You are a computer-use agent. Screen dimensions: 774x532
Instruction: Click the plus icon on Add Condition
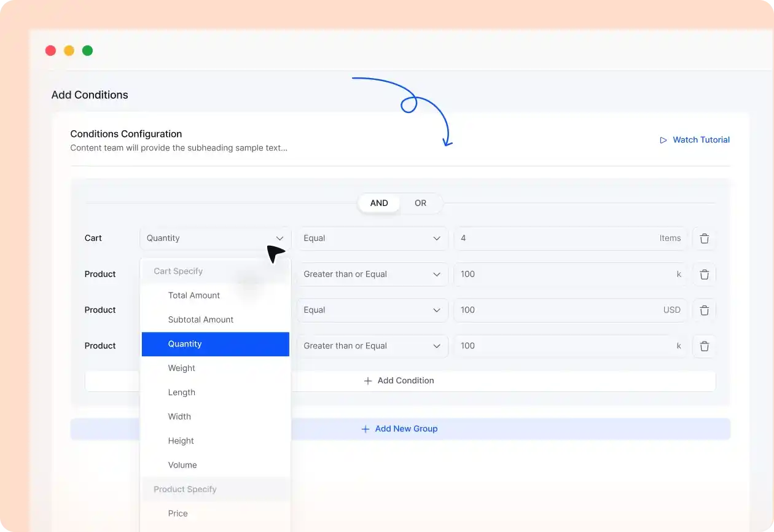click(367, 380)
